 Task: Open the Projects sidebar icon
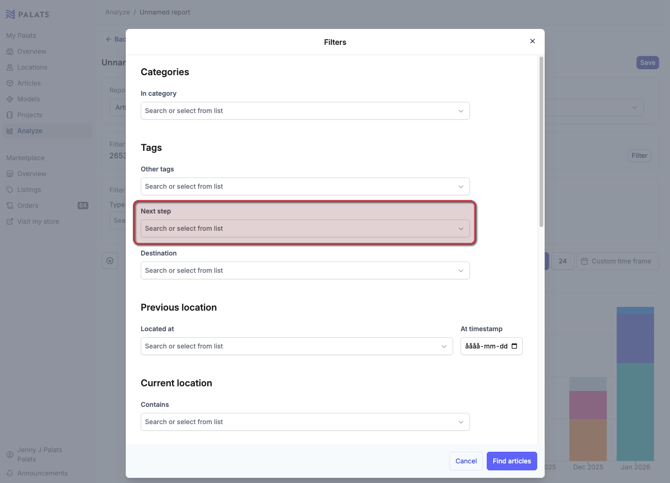(x=10, y=115)
